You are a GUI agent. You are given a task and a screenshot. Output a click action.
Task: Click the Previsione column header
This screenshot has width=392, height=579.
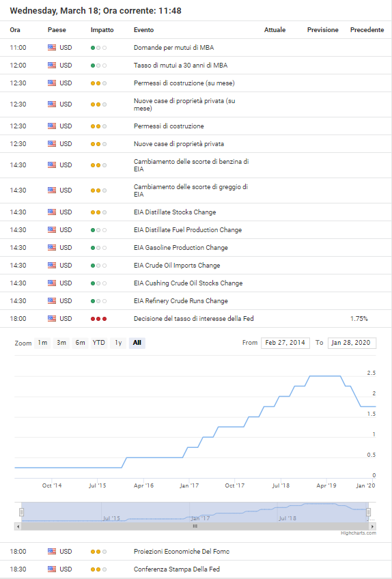tap(323, 30)
